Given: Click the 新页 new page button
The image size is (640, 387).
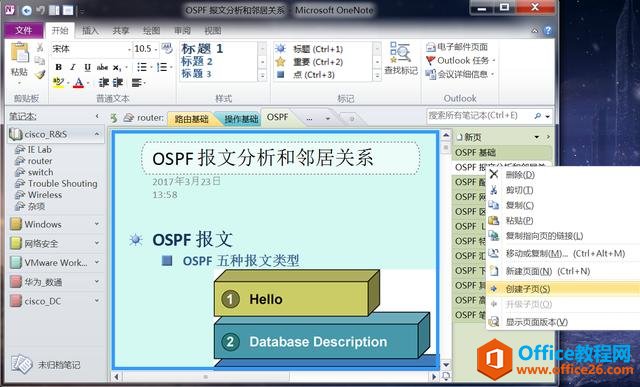Looking at the screenshot, I should click(x=469, y=137).
